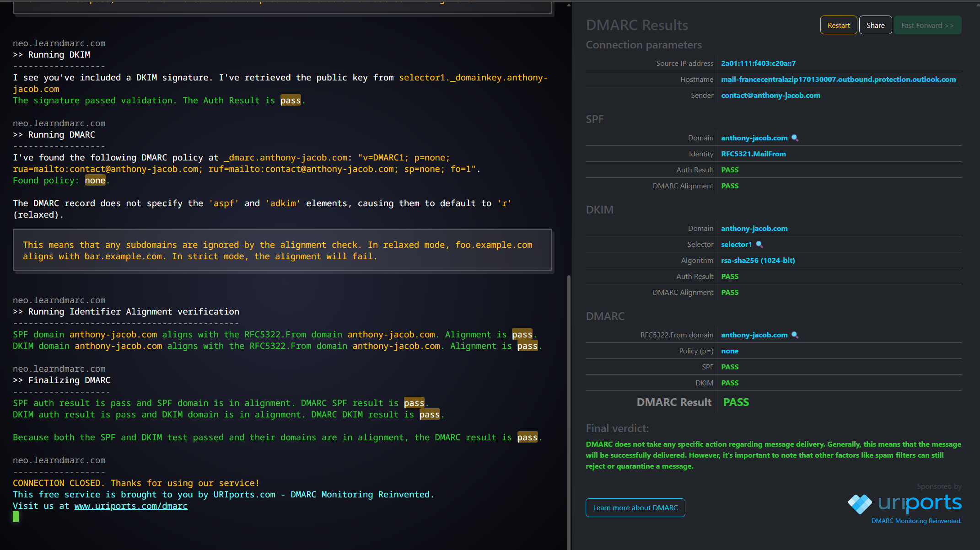Screen dimensions: 980x550
Task: Click the rsa-sha256 (1024-bit) algorithm value
Action: coord(758,260)
